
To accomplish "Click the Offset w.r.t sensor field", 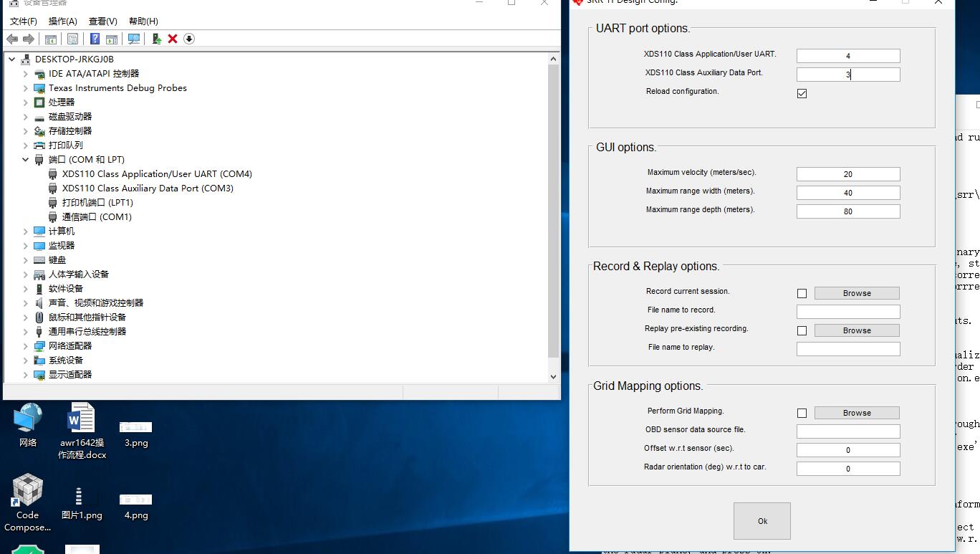I will tap(848, 450).
